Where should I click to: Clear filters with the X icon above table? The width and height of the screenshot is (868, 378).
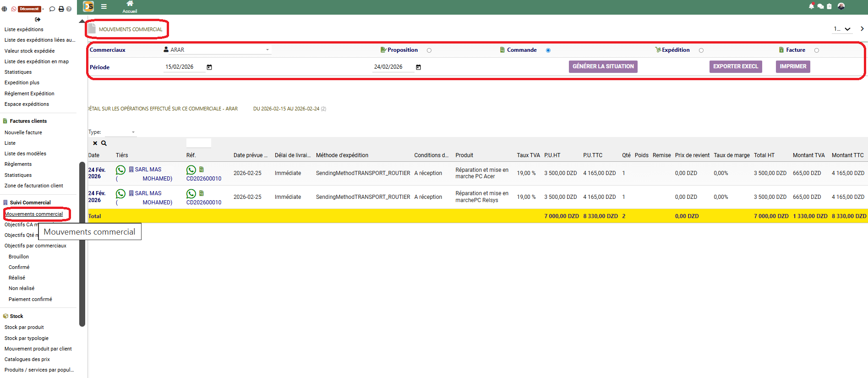95,143
